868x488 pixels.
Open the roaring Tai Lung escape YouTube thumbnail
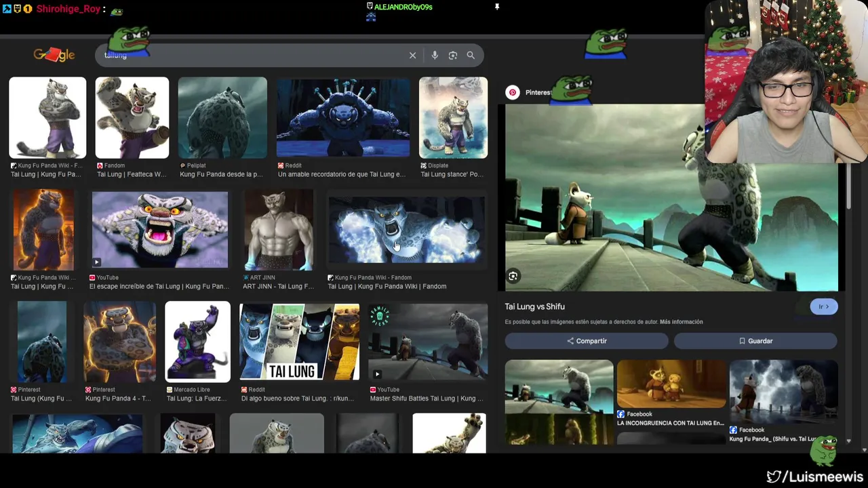coord(160,230)
